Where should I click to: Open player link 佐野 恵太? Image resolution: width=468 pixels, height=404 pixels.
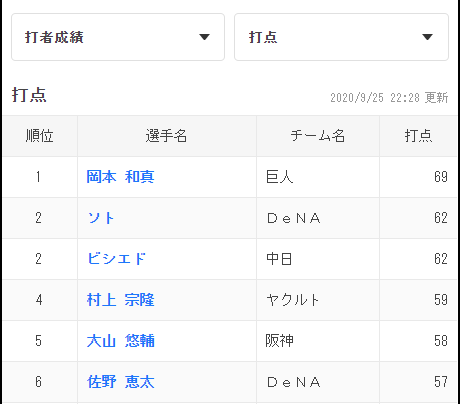pyautogui.click(x=120, y=382)
